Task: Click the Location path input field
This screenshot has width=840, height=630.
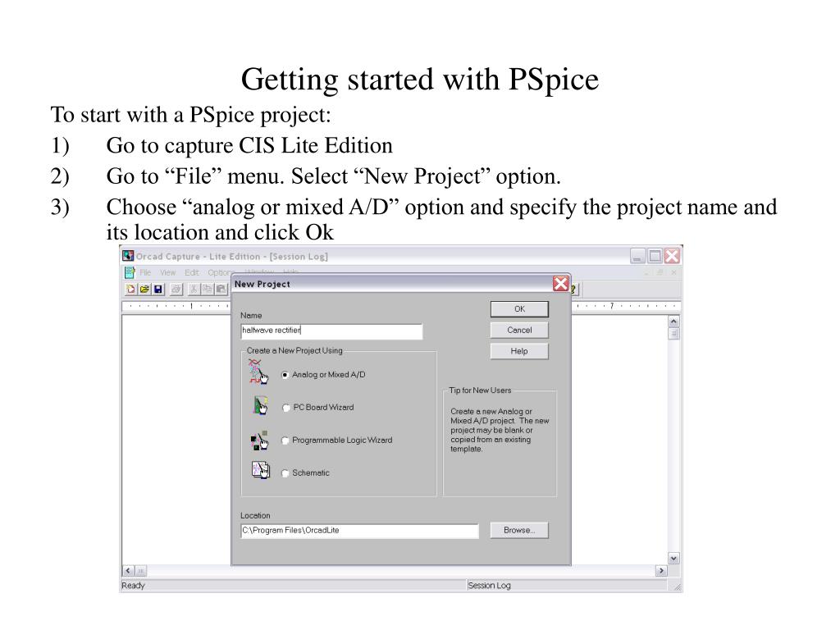Action: click(359, 531)
